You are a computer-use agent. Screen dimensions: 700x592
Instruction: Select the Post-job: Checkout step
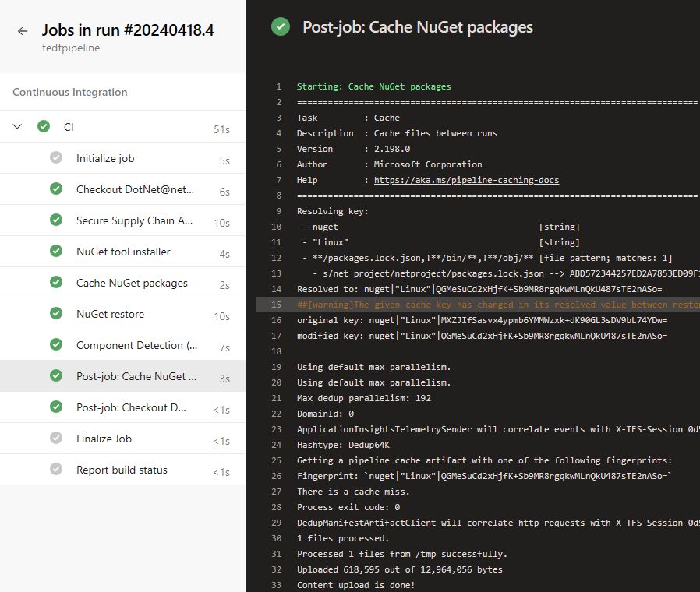[x=131, y=407]
